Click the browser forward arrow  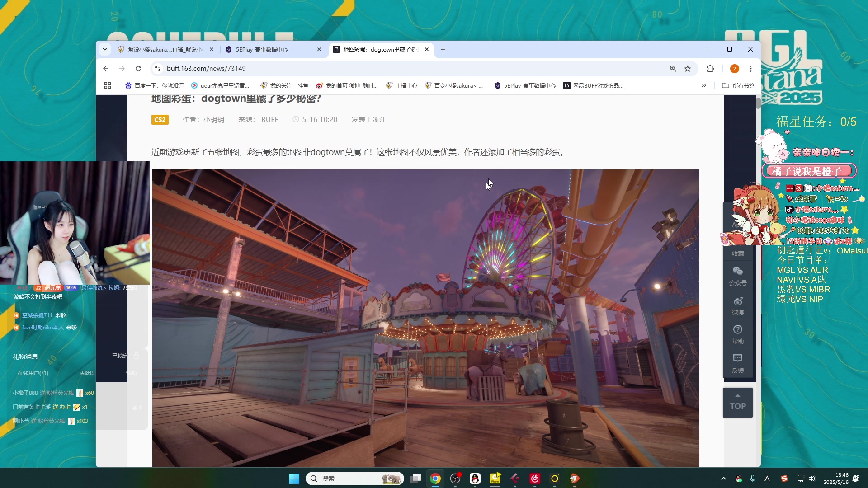coord(122,69)
